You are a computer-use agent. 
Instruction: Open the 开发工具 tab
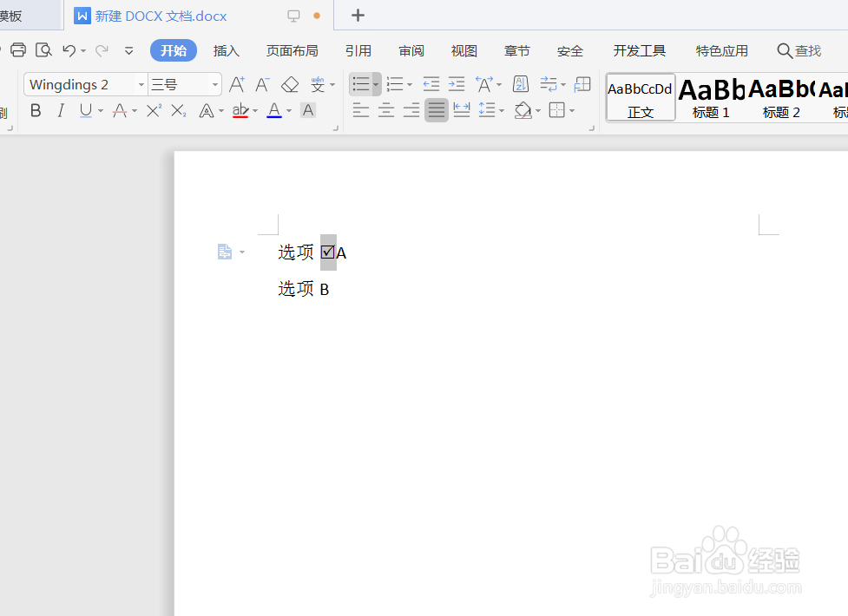click(x=639, y=51)
